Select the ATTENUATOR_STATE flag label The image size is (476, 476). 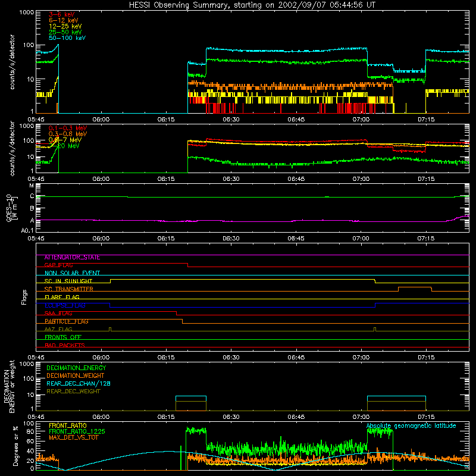[72, 258]
